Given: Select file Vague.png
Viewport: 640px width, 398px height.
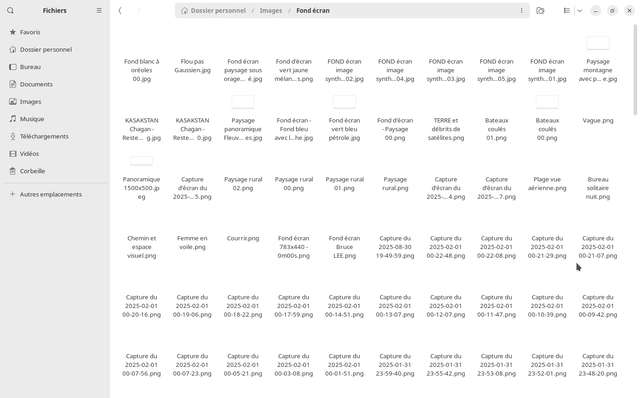Looking at the screenshot, I should click(598, 120).
